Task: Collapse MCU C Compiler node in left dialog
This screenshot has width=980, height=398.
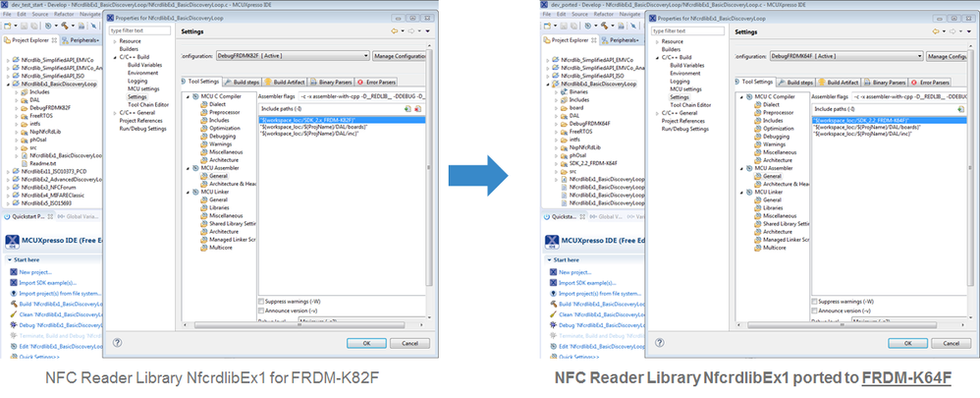Action: pyautogui.click(x=189, y=97)
